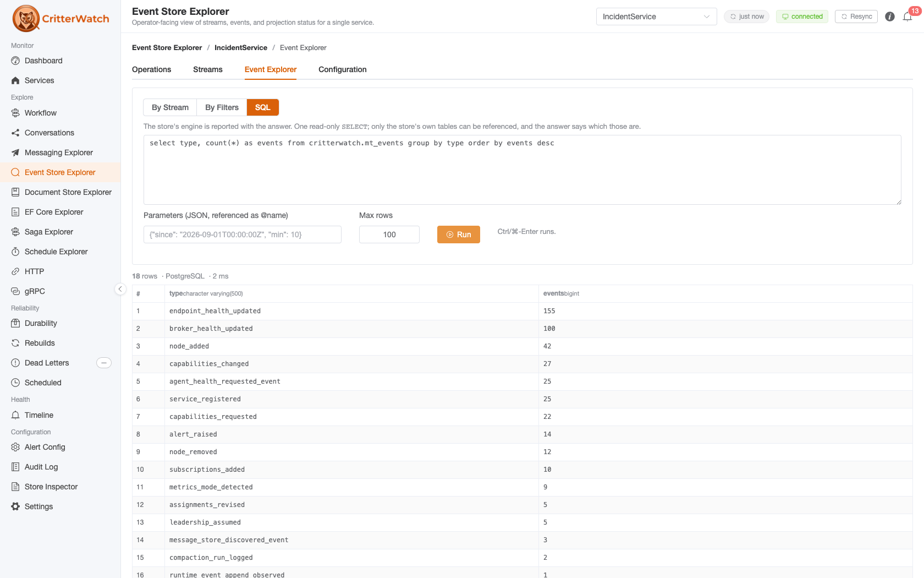
Task: Toggle the Dead Letters minus pill
Action: 104,363
